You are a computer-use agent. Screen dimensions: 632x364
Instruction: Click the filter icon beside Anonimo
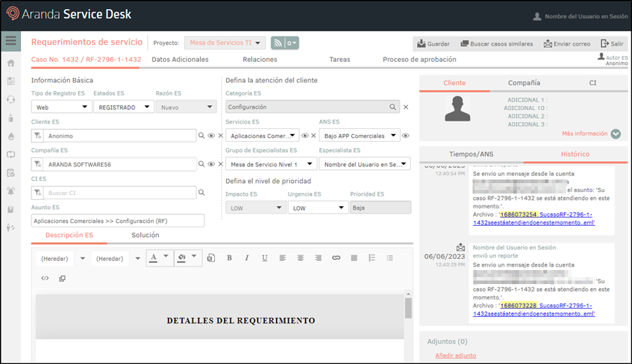coord(37,135)
